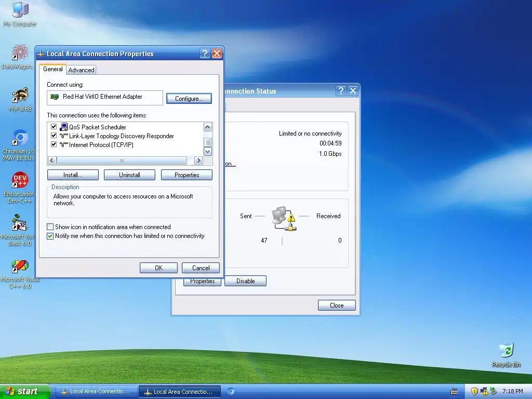532x399 pixels.
Task: Switch to the General tab
Action: click(x=52, y=69)
